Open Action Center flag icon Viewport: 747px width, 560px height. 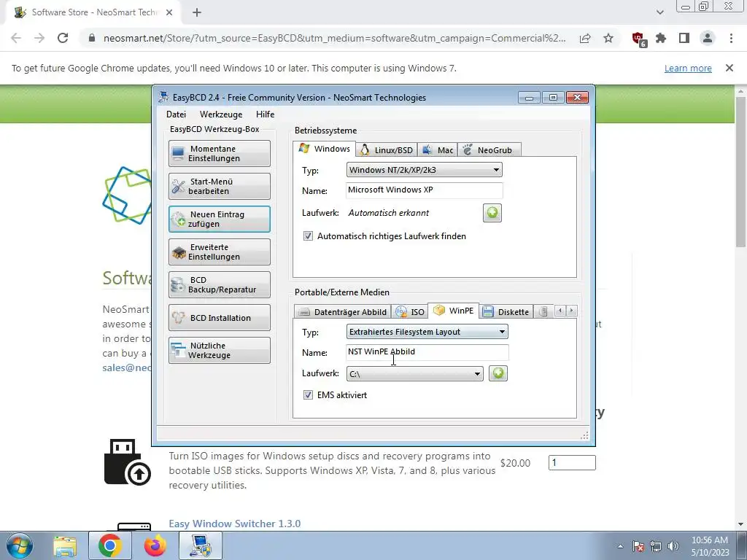638,546
